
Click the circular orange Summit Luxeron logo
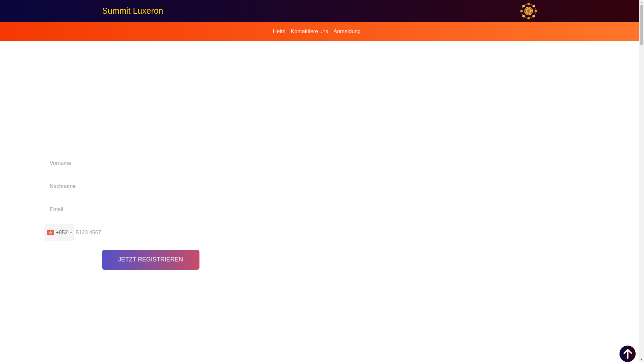[x=528, y=11]
